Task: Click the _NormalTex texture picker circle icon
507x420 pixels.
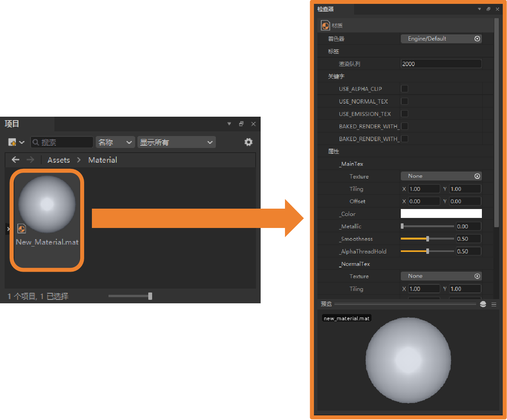Action: tap(477, 276)
